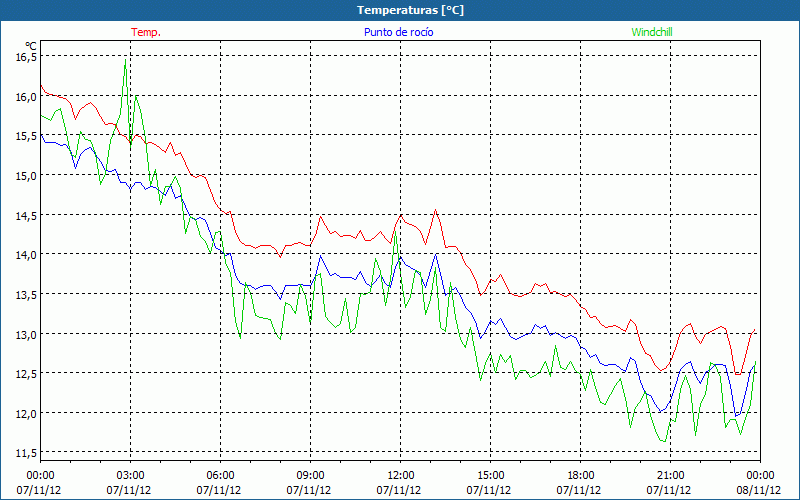This screenshot has height=500, width=800.
Task: Click the 15,0 y-axis value
Action: click(25, 175)
